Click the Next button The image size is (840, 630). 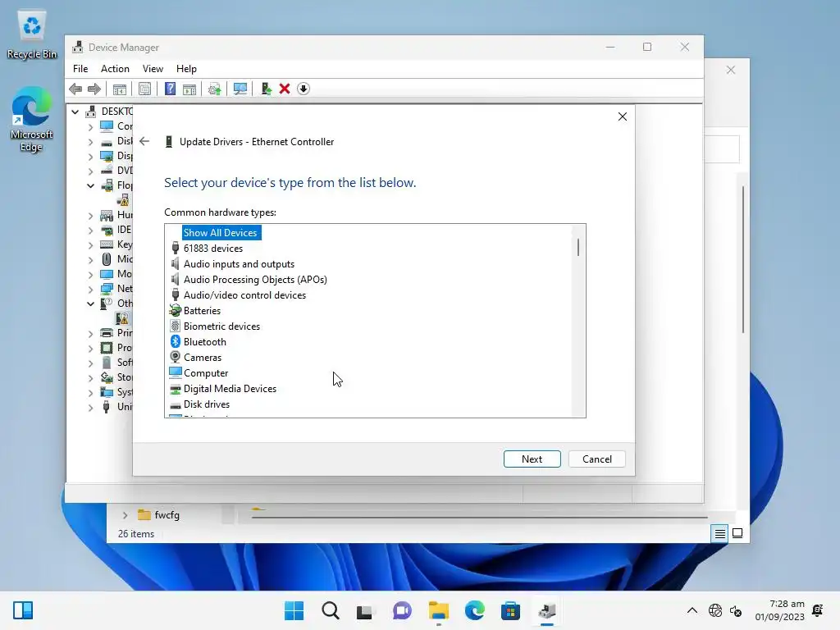pyautogui.click(x=532, y=459)
